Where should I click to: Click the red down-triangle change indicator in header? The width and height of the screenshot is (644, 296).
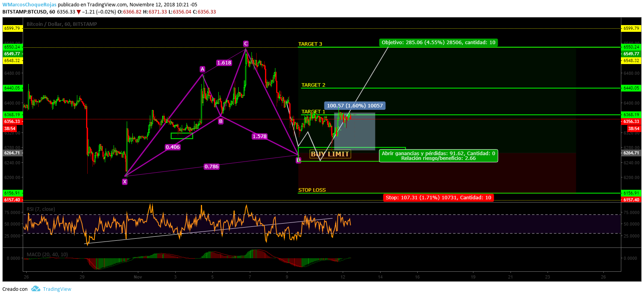(x=79, y=12)
